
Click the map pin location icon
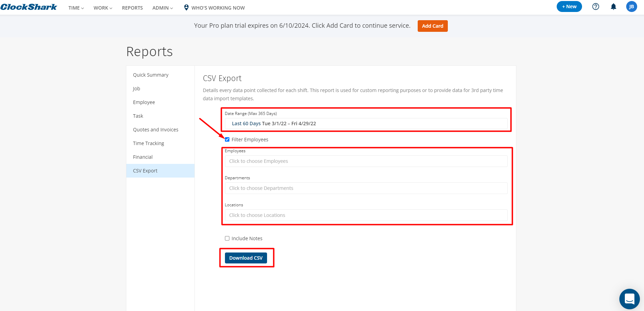tap(186, 8)
